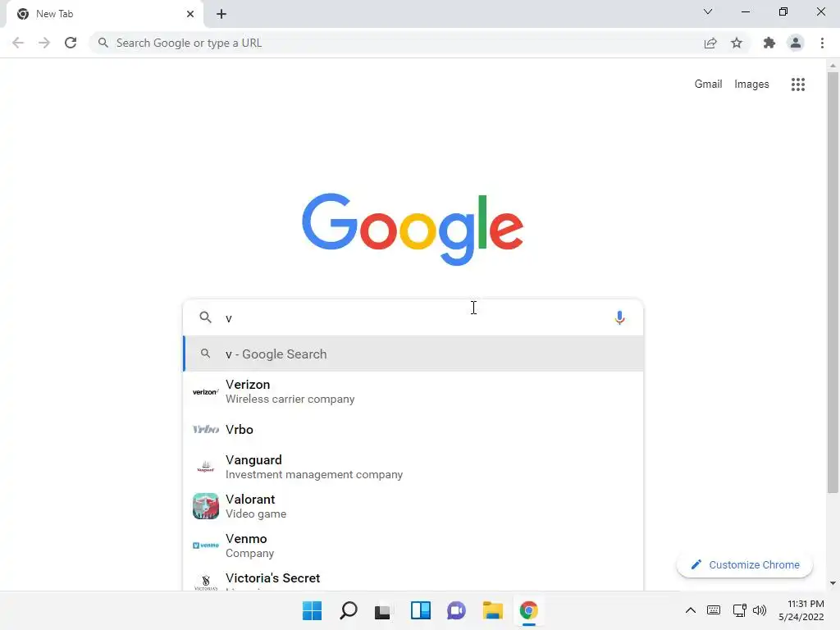The height and width of the screenshot is (630, 840).
Task: Share this page icon in address bar
Action: (x=710, y=43)
